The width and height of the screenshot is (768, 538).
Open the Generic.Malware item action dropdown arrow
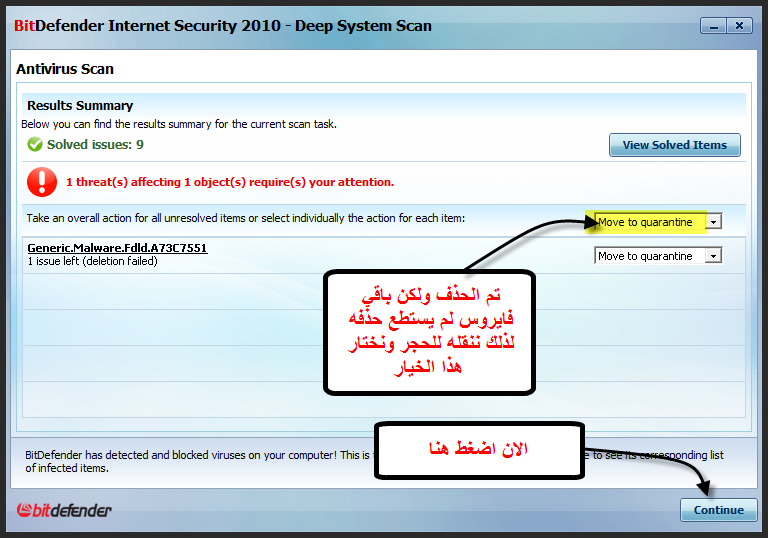(713, 256)
